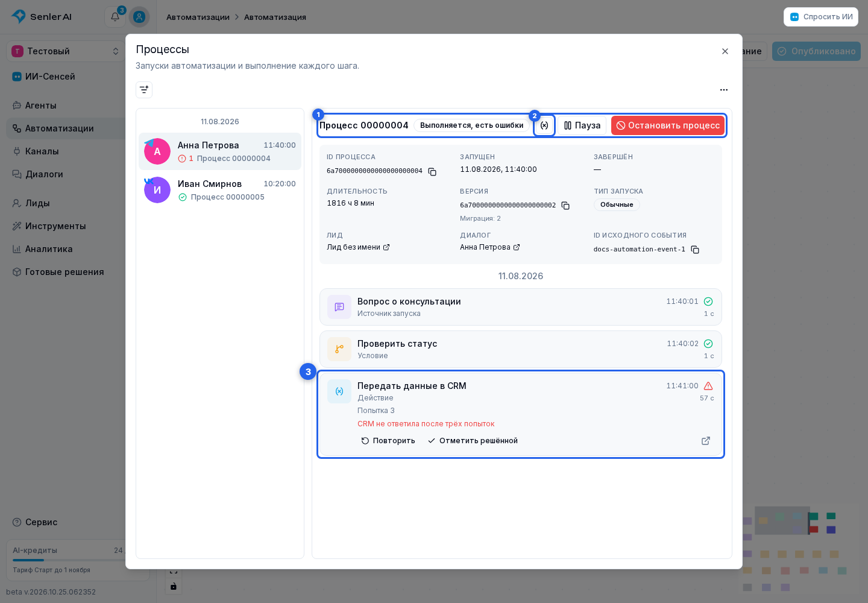Image resolution: width=868 pixels, height=603 pixels.
Task: Open the Вопрос о консультации step
Action: [x=521, y=307]
